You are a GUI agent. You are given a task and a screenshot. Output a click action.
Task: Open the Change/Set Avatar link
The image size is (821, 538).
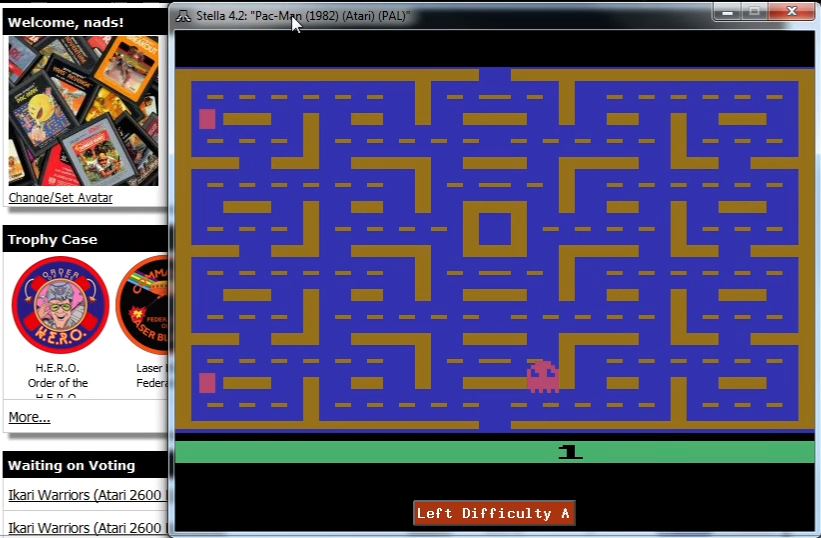tap(60, 197)
